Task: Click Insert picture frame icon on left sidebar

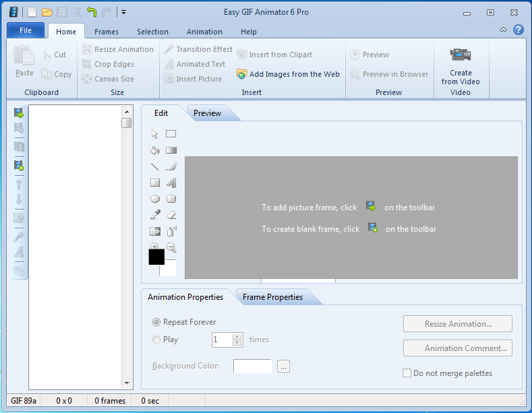Action: coord(19,113)
